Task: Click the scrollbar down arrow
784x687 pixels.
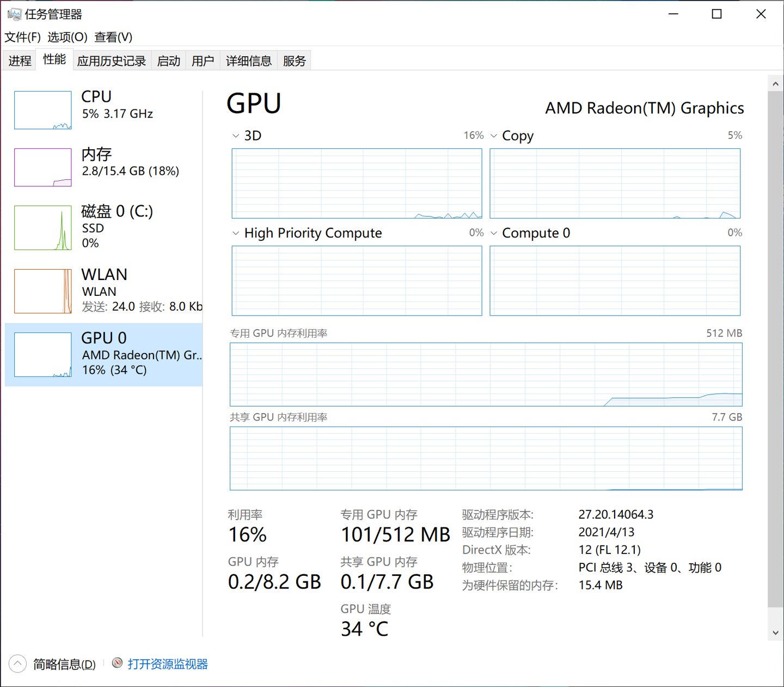Action: click(775, 633)
